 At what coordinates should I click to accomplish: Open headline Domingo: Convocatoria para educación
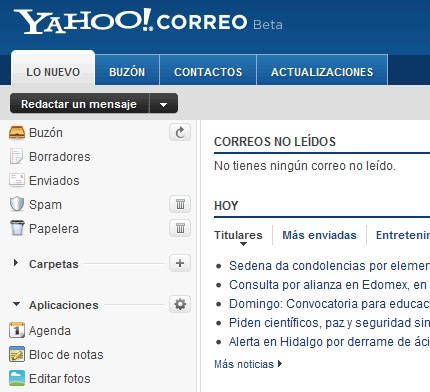(329, 304)
